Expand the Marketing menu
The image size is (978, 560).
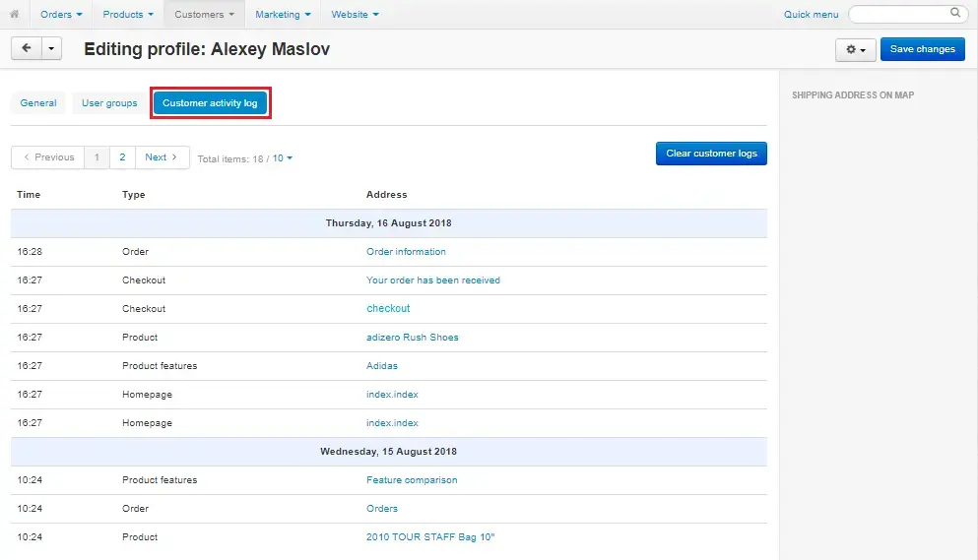[x=283, y=15]
